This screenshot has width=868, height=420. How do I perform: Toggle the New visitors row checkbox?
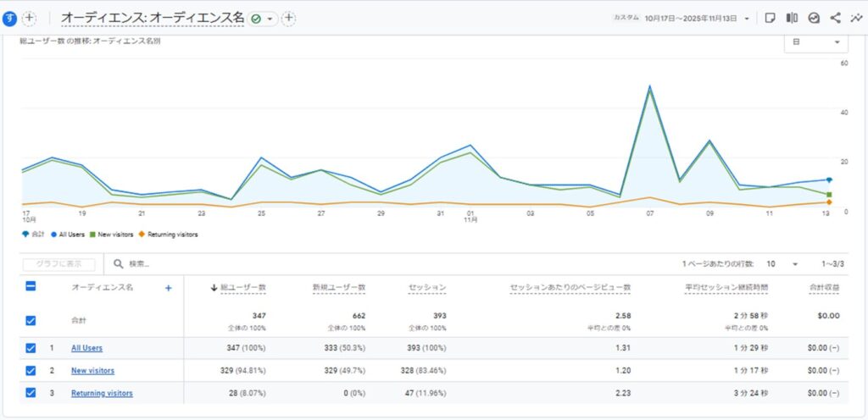[x=31, y=370]
